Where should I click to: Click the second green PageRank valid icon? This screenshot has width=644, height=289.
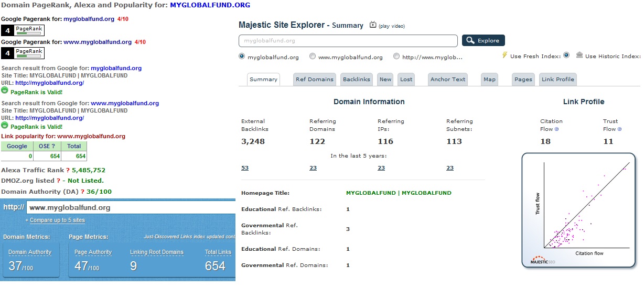[5, 126]
